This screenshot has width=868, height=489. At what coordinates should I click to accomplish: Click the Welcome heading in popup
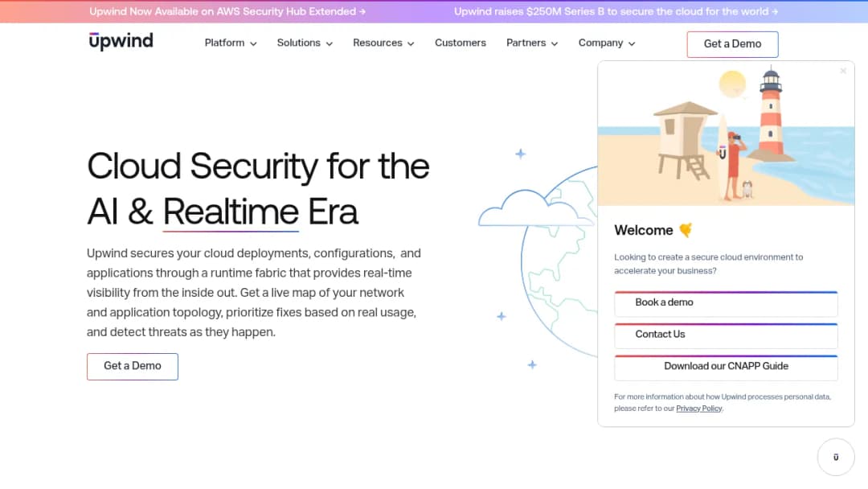coord(643,230)
